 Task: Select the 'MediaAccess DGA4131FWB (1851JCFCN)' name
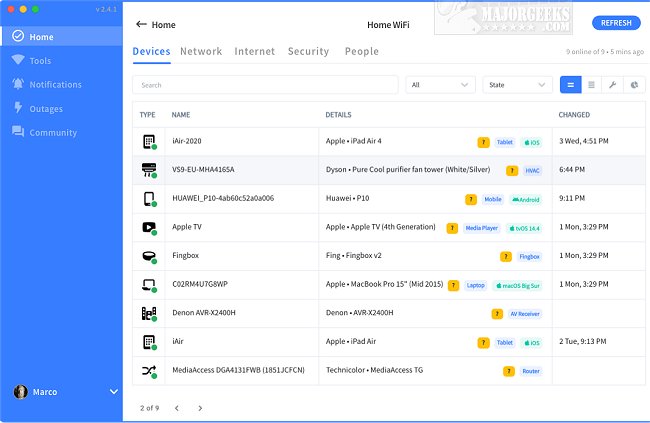pyautogui.click(x=238, y=370)
